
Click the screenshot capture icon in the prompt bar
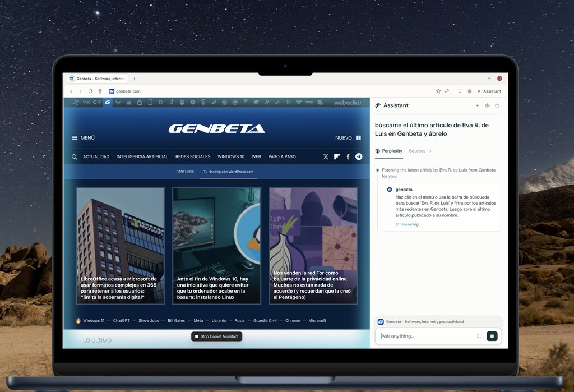[x=479, y=336]
